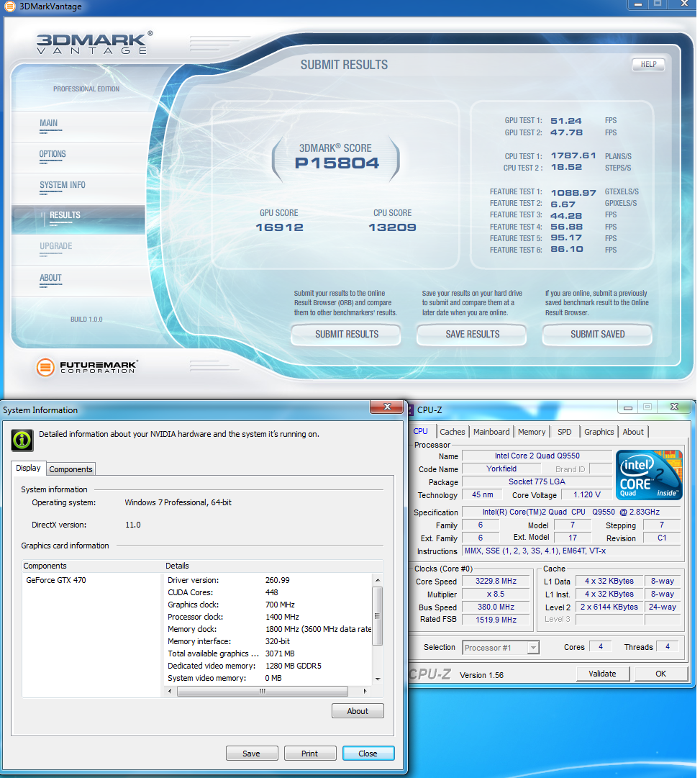Viewport: 700px width, 778px height.
Task: Expand the Processor #1 selection dropdown
Action: (533, 648)
